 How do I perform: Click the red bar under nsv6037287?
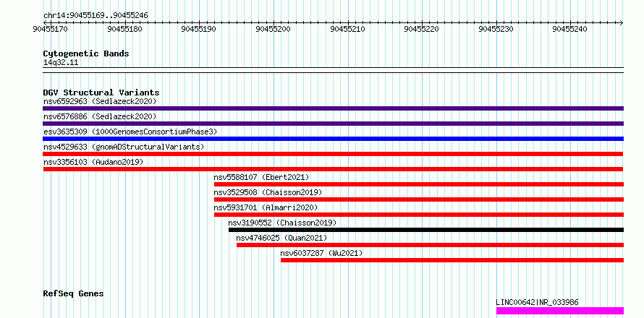tap(452, 260)
